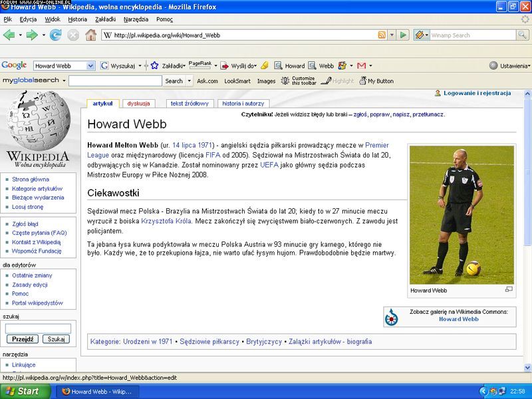This screenshot has height=399, width=532.
Task: Open the Gmail icon dropdown arrow
Action: (370, 66)
